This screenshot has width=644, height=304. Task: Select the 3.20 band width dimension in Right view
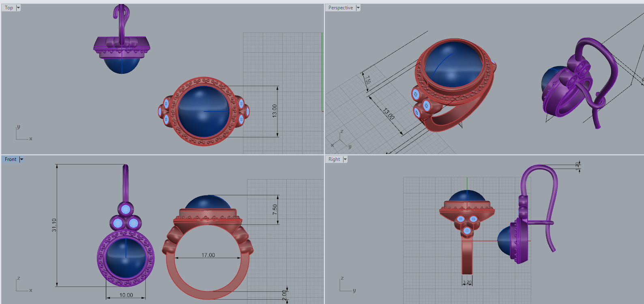point(467,282)
